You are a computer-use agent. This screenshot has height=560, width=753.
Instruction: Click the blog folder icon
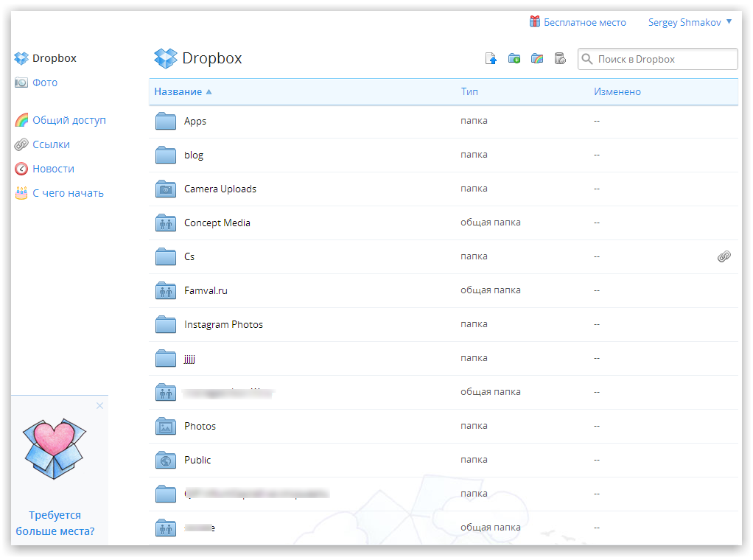[x=166, y=155]
